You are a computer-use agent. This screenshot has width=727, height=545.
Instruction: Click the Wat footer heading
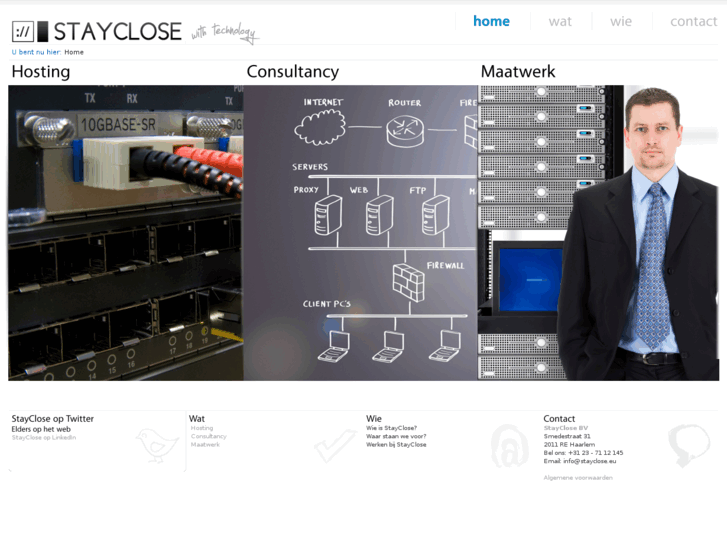[x=197, y=418]
